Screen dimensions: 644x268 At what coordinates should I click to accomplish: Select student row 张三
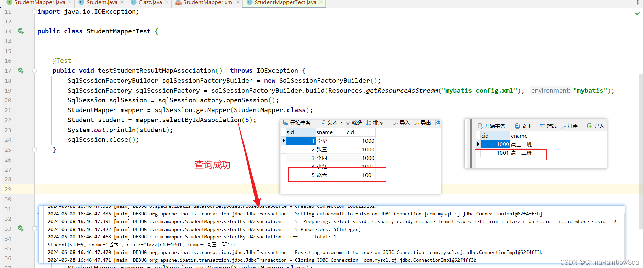[330, 149]
